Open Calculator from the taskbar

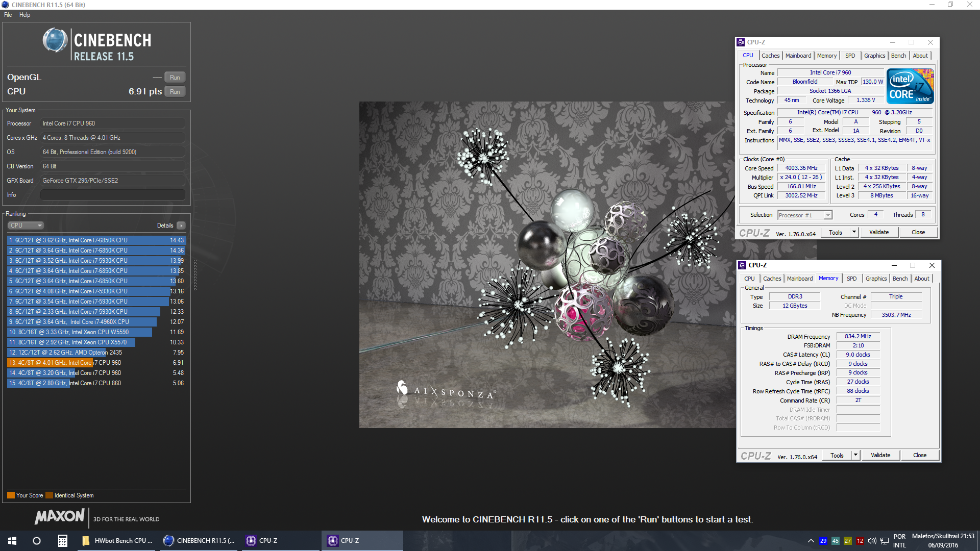click(62, 541)
